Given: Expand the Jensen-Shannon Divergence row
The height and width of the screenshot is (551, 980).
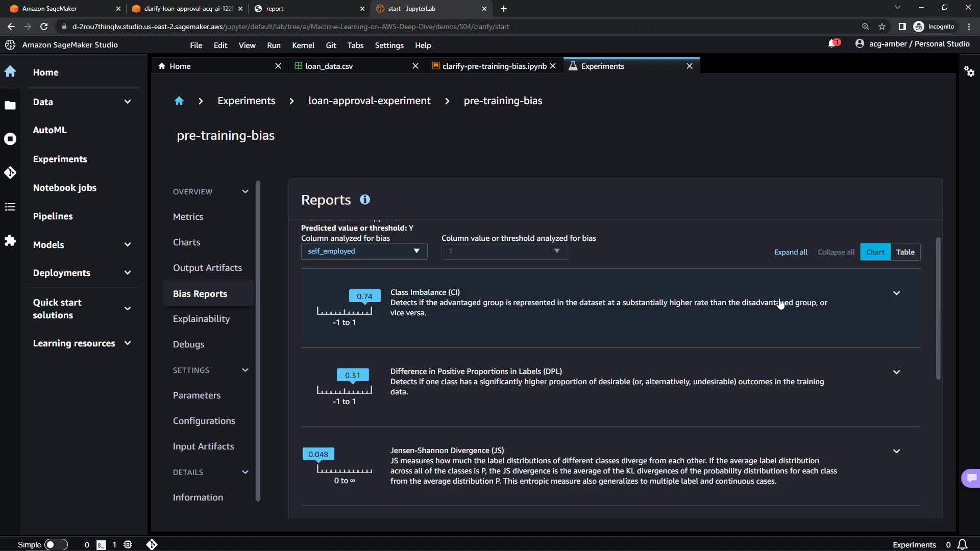Looking at the screenshot, I should click(896, 451).
